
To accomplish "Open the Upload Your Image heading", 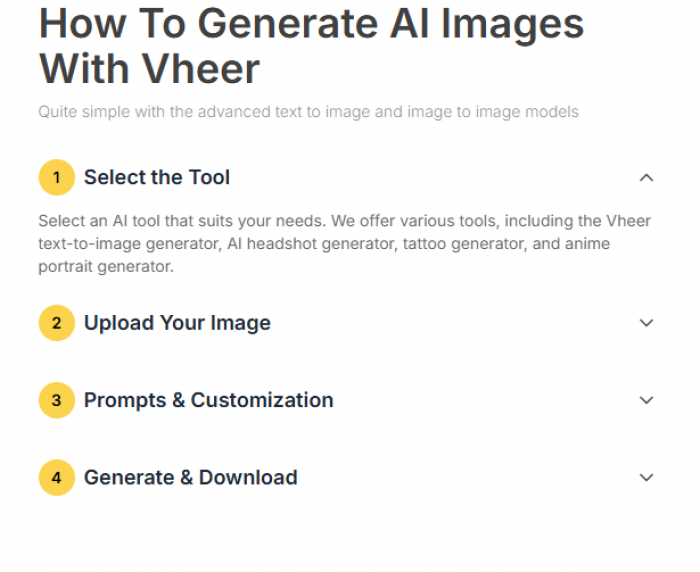I will click(x=177, y=323).
